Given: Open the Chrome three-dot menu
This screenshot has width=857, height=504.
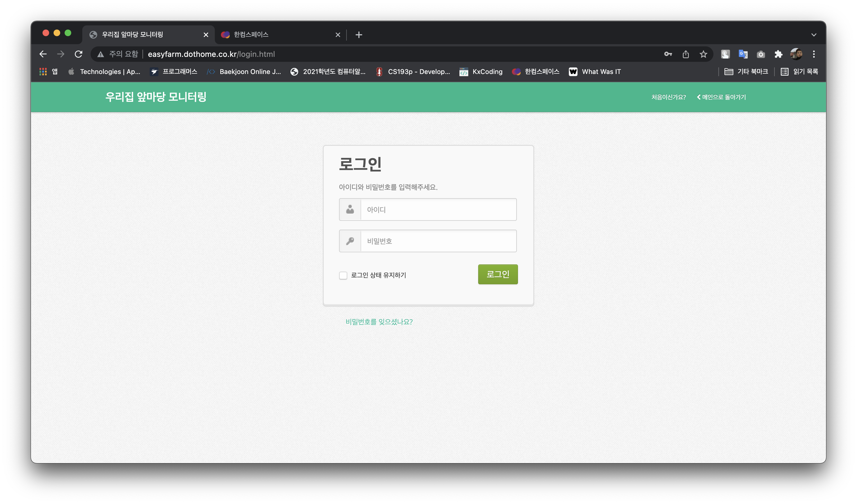Looking at the screenshot, I should click(x=814, y=54).
